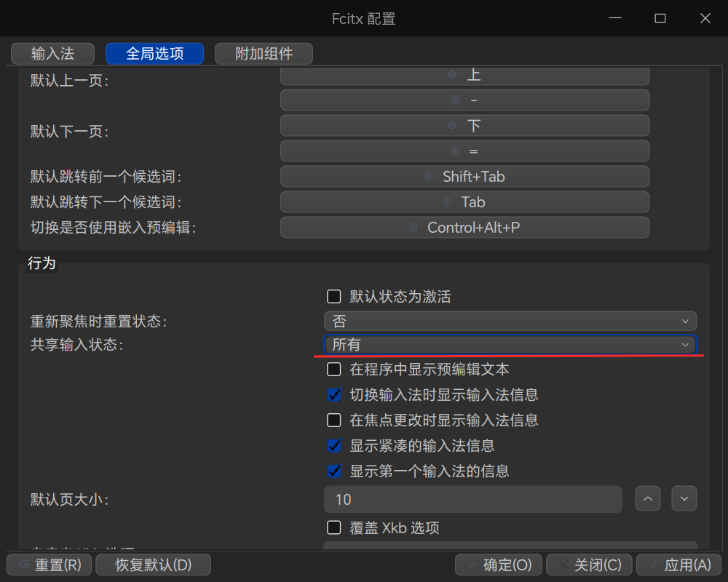Click gear icon on the Tab hotkey button
Image resolution: width=728 pixels, height=582 pixels.
(x=447, y=202)
